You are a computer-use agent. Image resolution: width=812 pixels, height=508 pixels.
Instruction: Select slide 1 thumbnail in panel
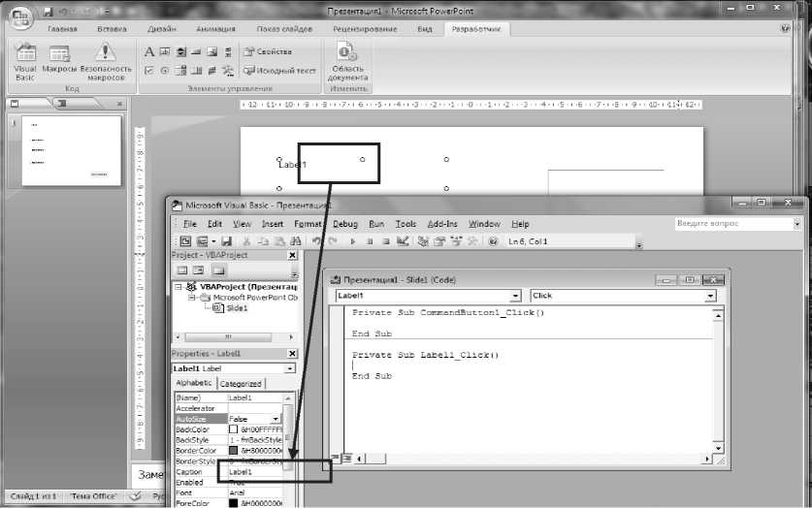(72, 150)
